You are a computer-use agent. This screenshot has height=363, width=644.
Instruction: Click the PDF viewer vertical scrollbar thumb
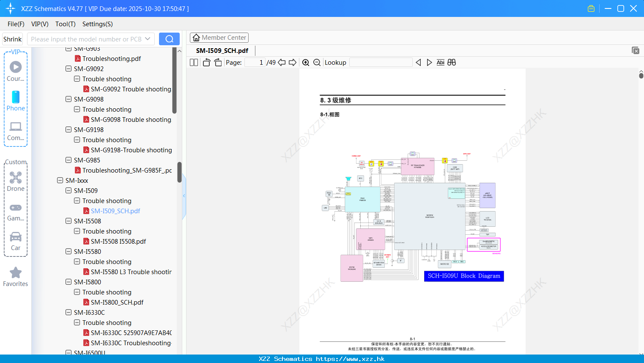point(641,76)
